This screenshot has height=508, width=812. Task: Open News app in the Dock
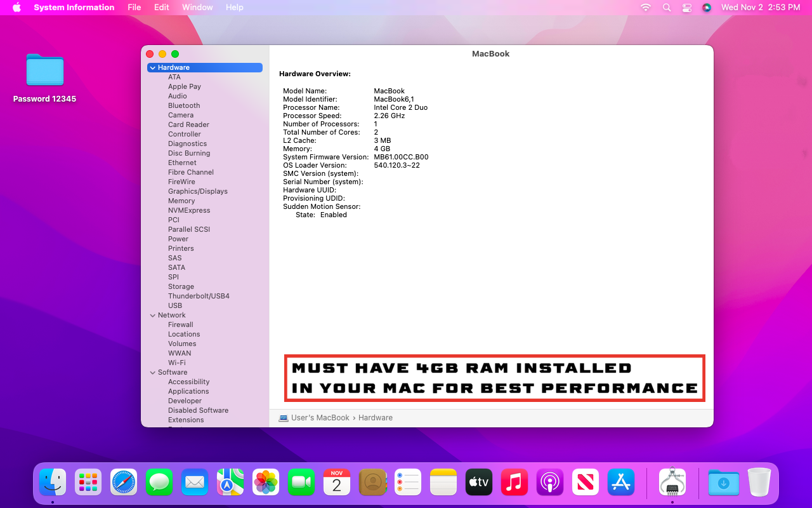586,482
